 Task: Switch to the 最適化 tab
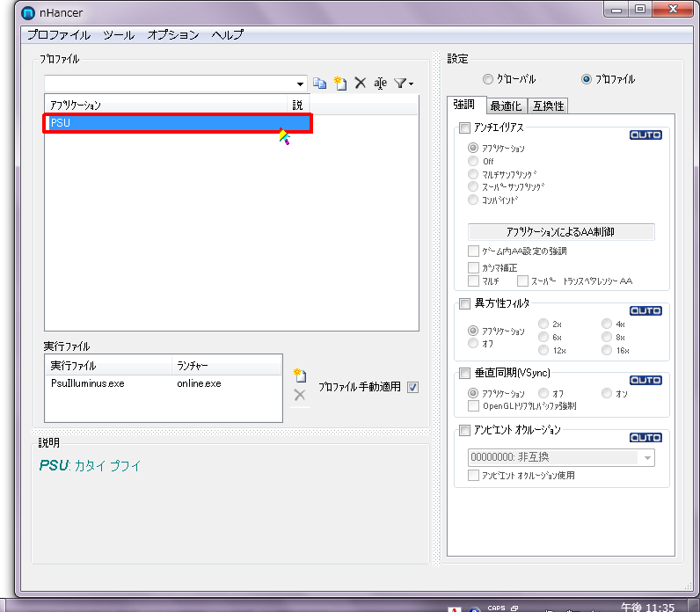[x=507, y=106]
